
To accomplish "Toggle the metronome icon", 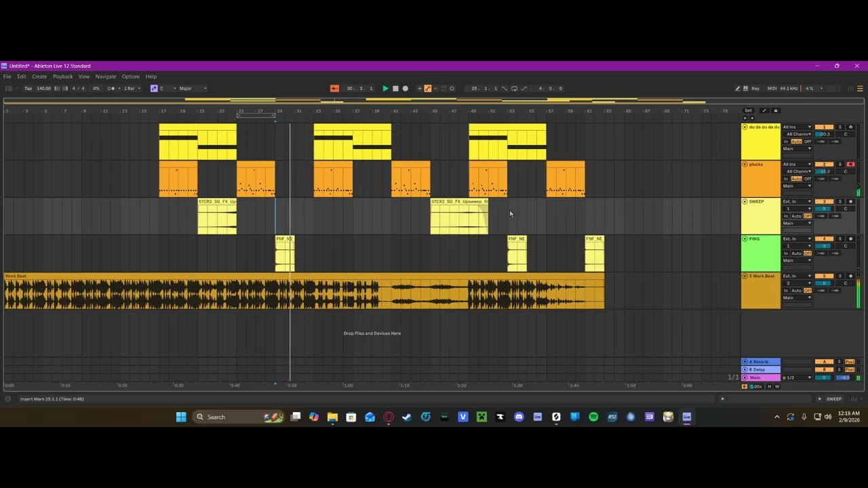I will click(x=111, y=88).
